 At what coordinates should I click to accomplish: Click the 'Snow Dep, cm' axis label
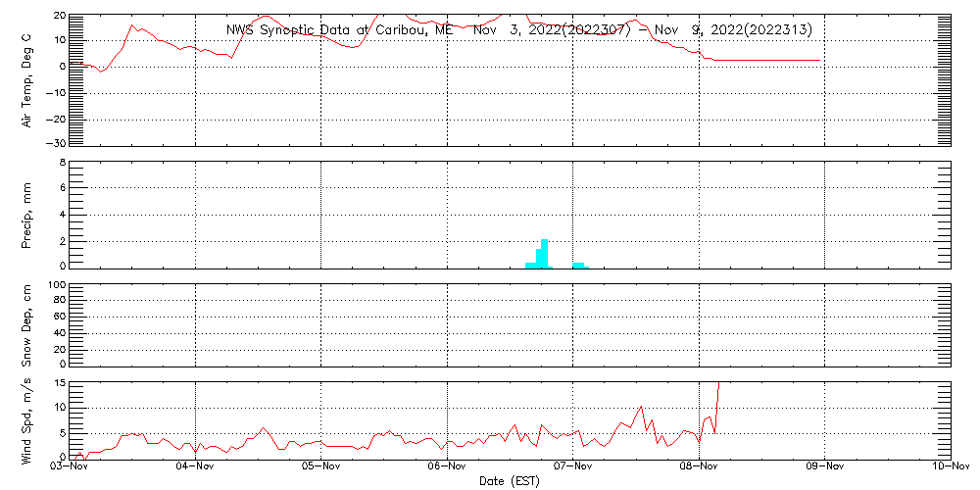[x=26, y=325]
